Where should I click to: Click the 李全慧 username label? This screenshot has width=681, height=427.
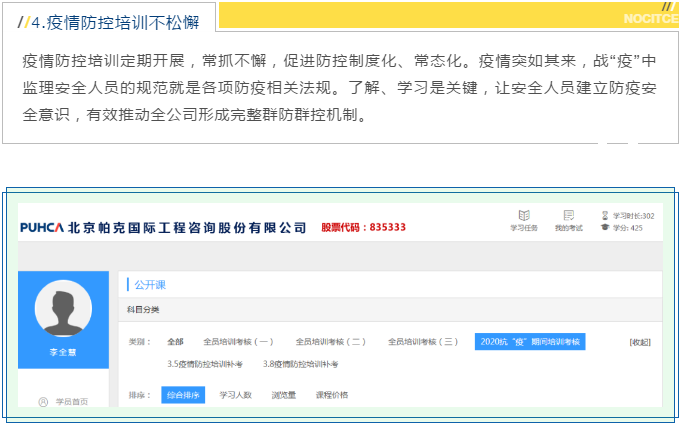click(66, 354)
